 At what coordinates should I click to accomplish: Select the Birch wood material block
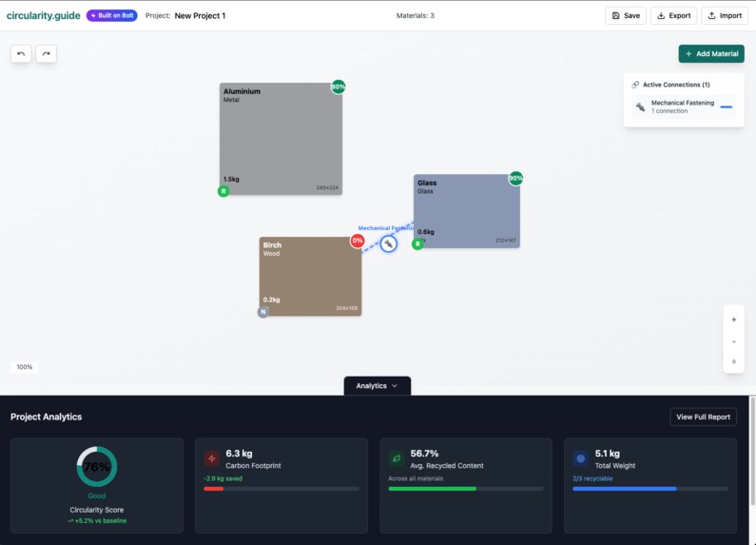(311, 277)
